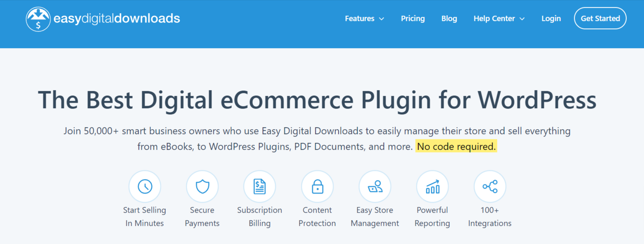Click the Secure Payments text label
The image size is (644, 244).
pos(202,216)
